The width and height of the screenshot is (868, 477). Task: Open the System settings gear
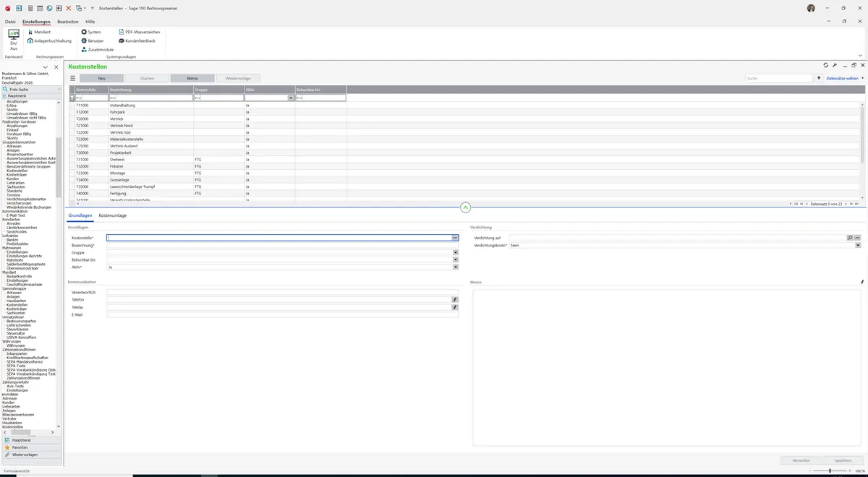pos(91,32)
